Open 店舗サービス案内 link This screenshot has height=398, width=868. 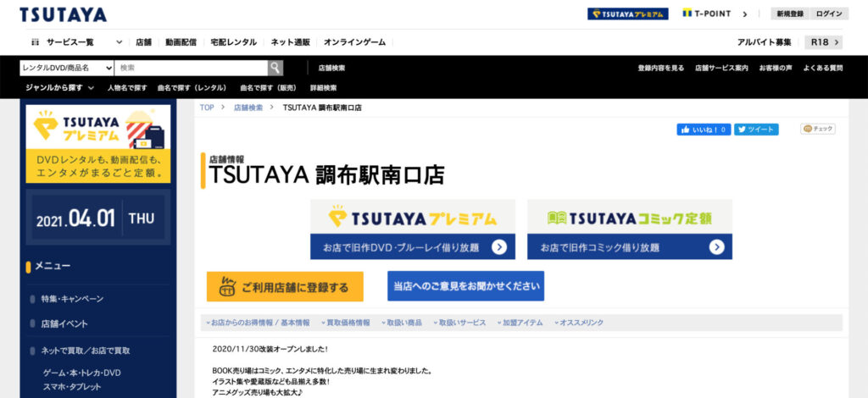[721, 68]
